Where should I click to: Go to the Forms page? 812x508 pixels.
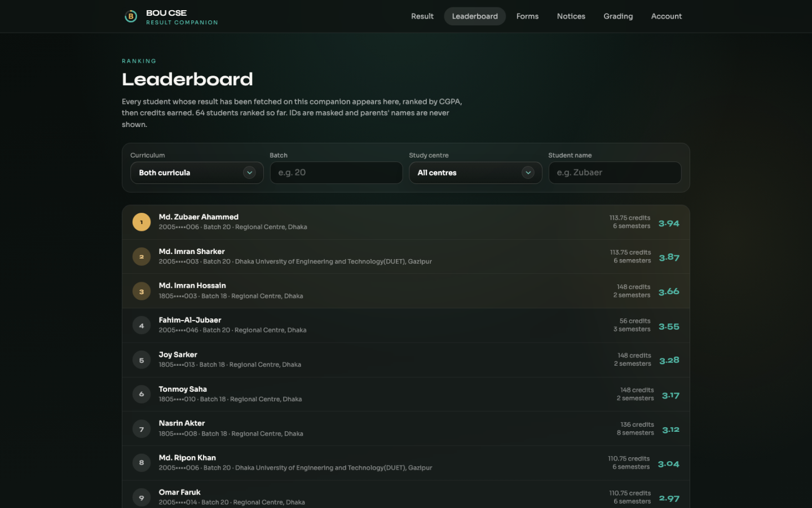click(527, 16)
